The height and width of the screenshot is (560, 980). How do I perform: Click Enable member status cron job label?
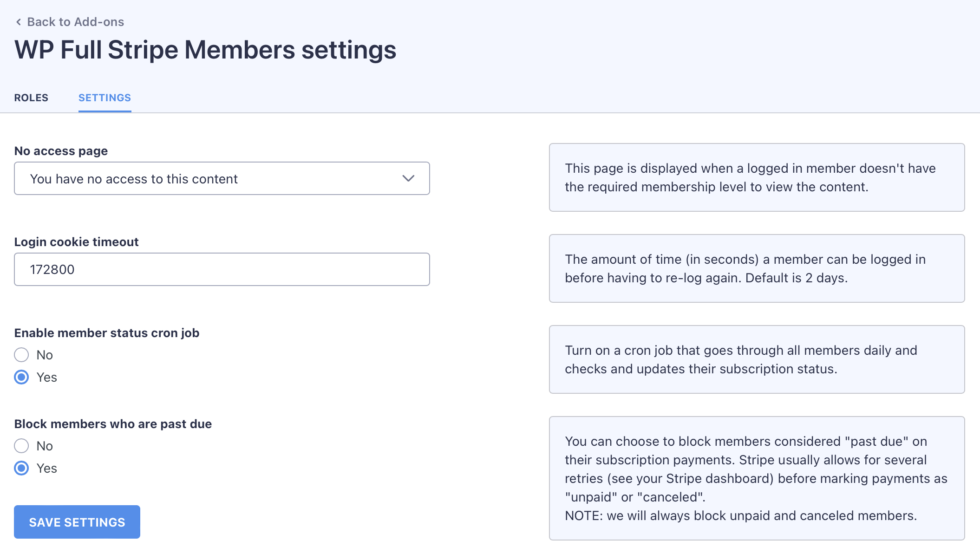coord(107,333)
